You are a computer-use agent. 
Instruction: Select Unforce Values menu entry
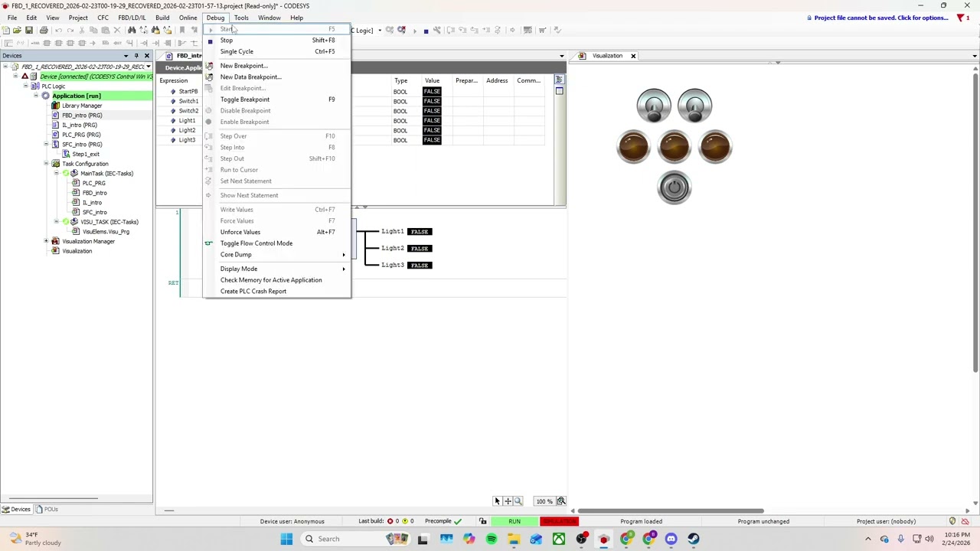click(276, 232)
